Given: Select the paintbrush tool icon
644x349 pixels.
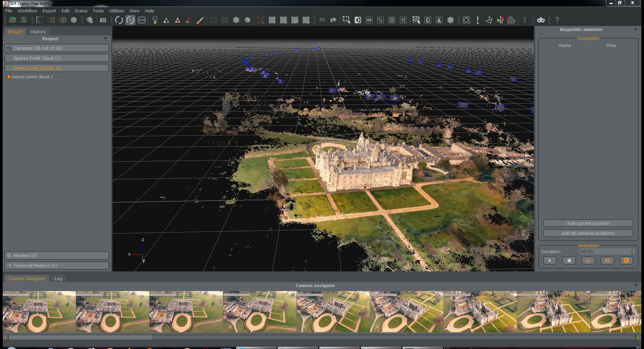Looking at the screenshot, I should tap(200, 20).
